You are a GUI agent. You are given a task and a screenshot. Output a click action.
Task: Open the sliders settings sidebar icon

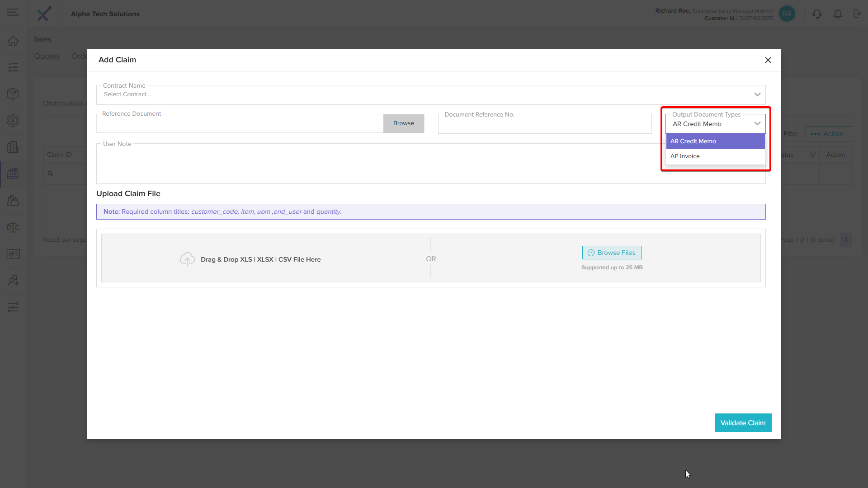pyautogui.click(x=13, y=307)
